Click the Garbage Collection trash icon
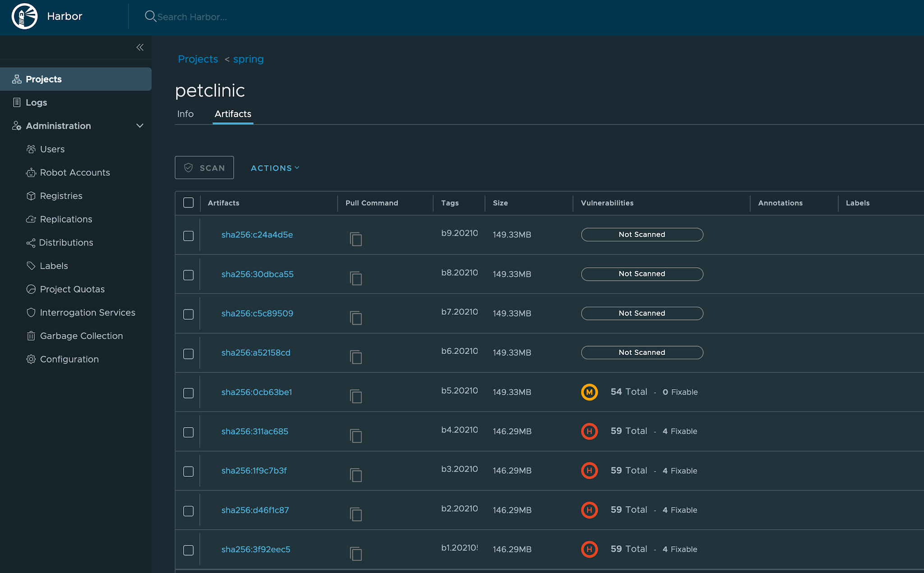The height and width of the screenshot is (573, 924). click(x=31, y=336)
